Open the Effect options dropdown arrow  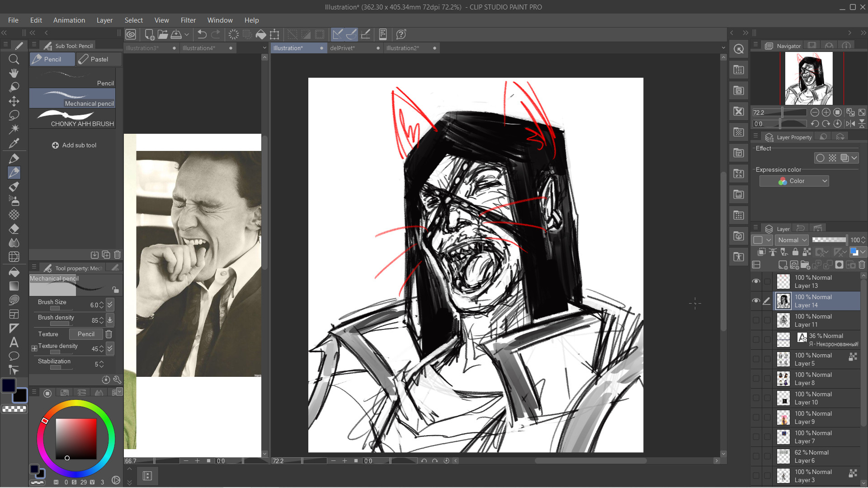[854, 158]
